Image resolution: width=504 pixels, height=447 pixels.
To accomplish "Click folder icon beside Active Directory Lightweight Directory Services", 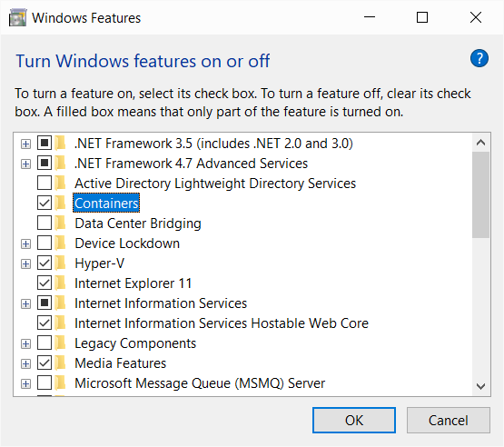I will click(60, 183).
